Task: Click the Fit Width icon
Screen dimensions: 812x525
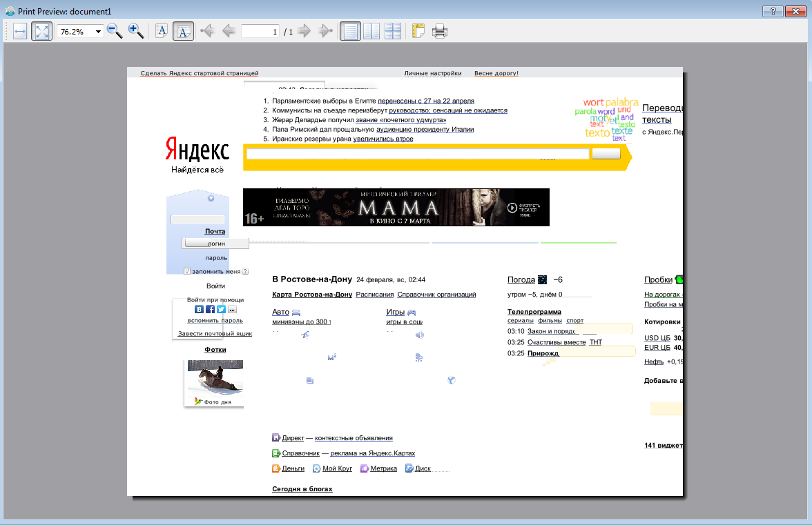Action: coord(20,31)
